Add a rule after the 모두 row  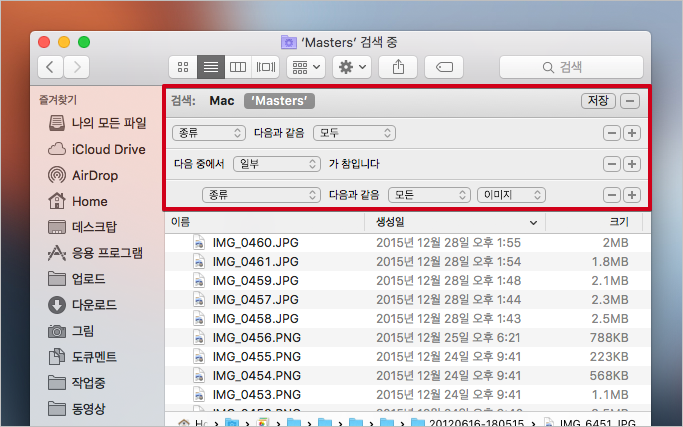pos(632,133)
